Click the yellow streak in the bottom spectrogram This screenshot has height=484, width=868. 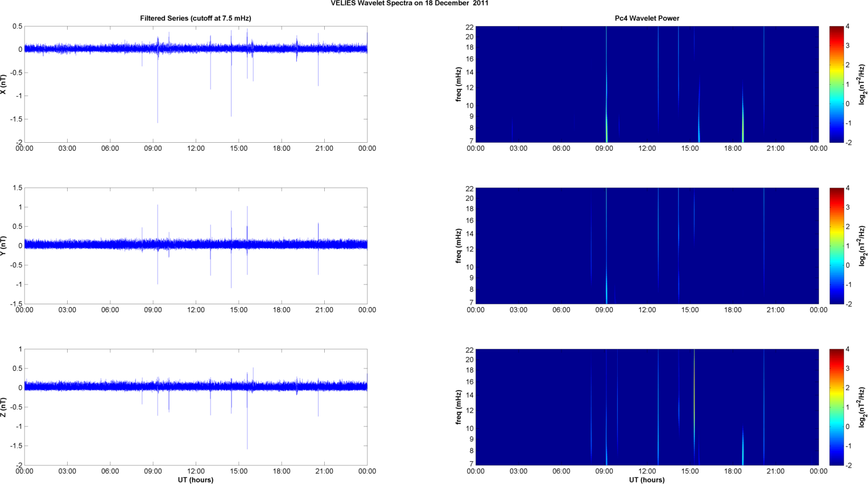[x=694, y=398]
